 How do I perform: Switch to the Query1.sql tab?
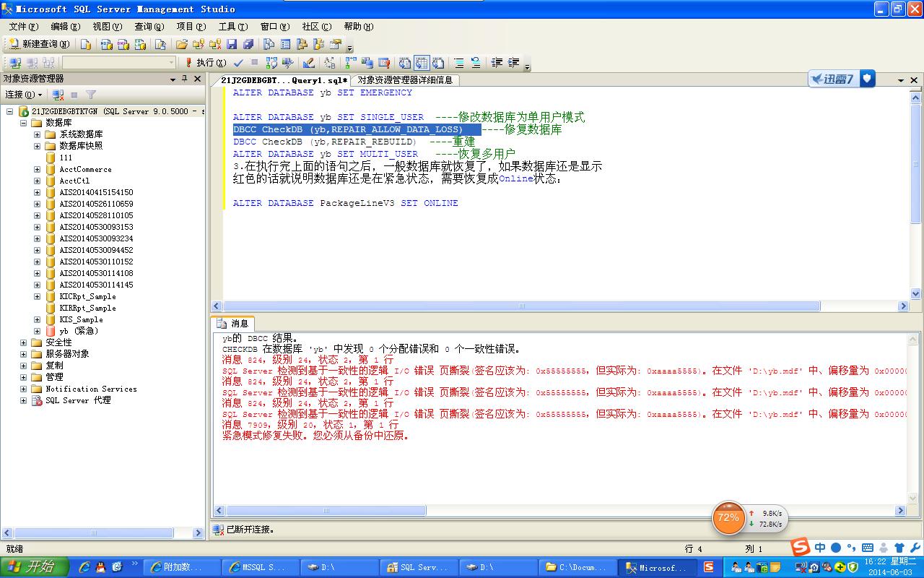point(284,80)
